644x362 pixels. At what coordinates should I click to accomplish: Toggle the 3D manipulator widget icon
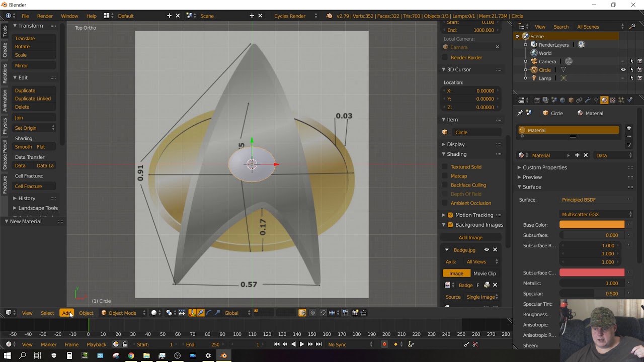point(192,313)
